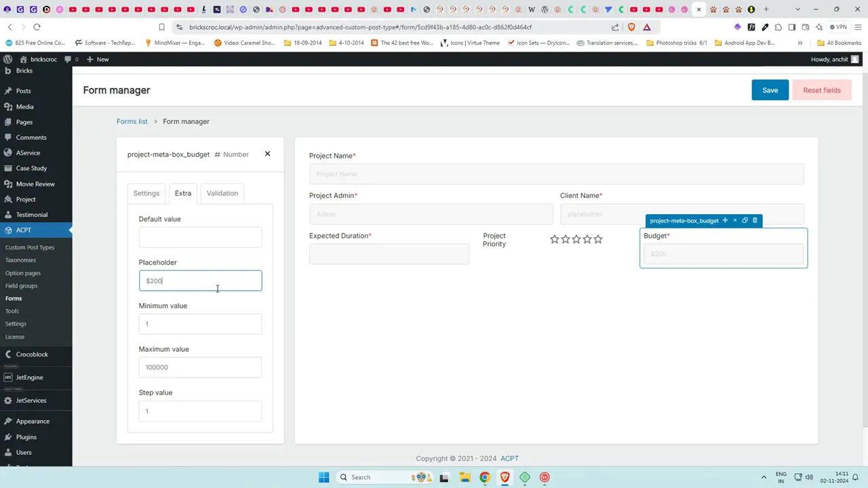Expand the bookmarks overflow chevron

[x=800, y=43]
